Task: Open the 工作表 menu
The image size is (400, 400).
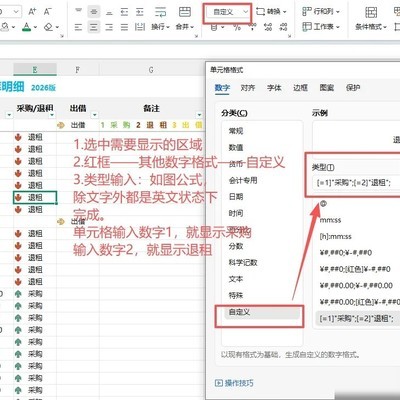Action: point(321,27)
